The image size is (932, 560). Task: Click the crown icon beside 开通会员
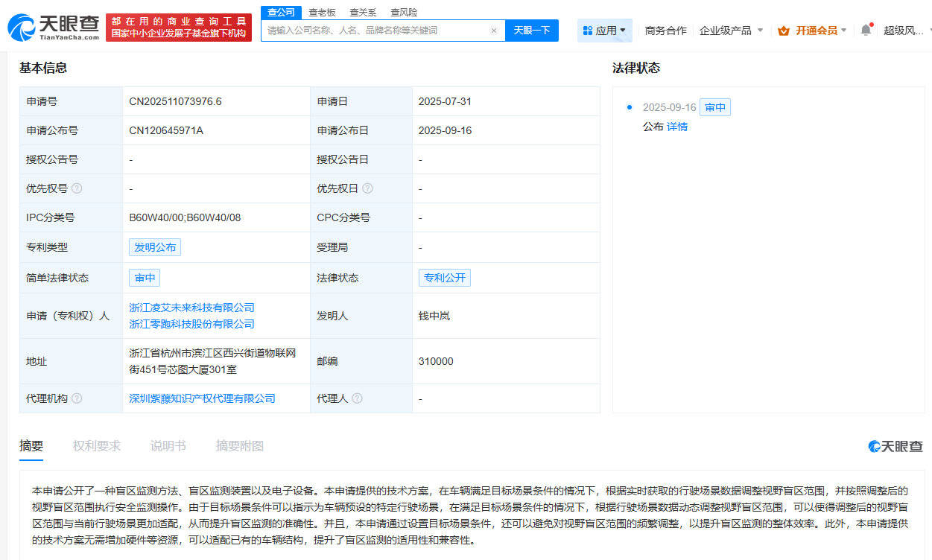[784, 31]
